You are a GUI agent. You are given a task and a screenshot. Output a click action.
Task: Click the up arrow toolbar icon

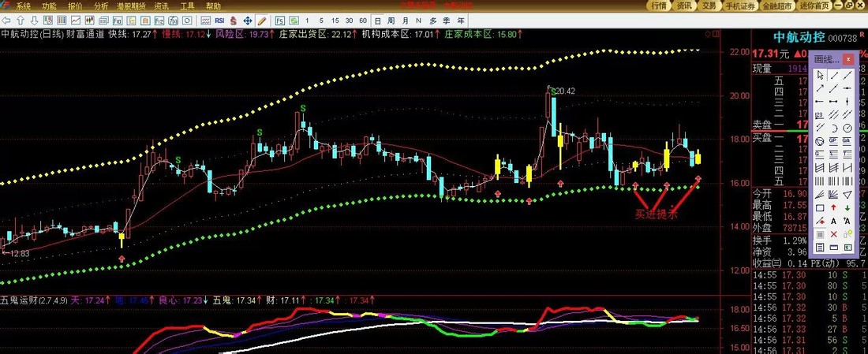tap(21, 21)
